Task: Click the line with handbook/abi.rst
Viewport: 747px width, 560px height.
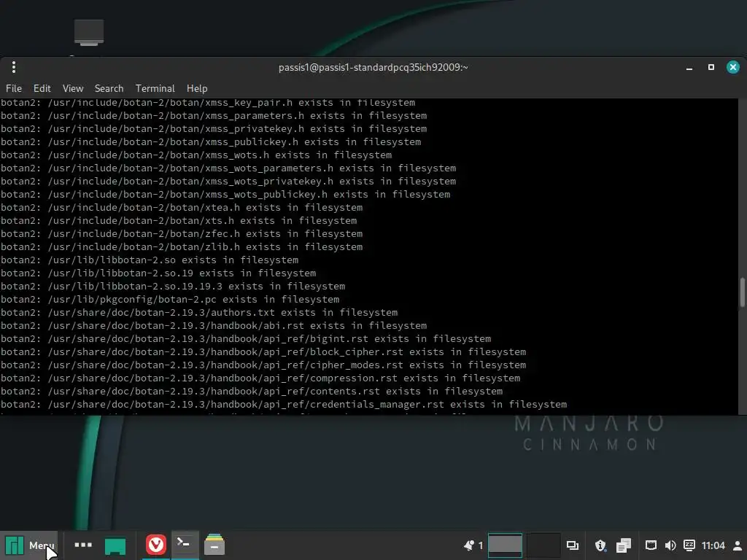Action: 214,326
